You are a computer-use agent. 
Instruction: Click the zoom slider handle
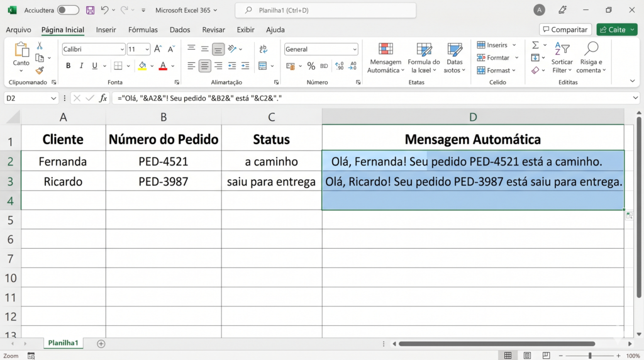pos(590,356)
